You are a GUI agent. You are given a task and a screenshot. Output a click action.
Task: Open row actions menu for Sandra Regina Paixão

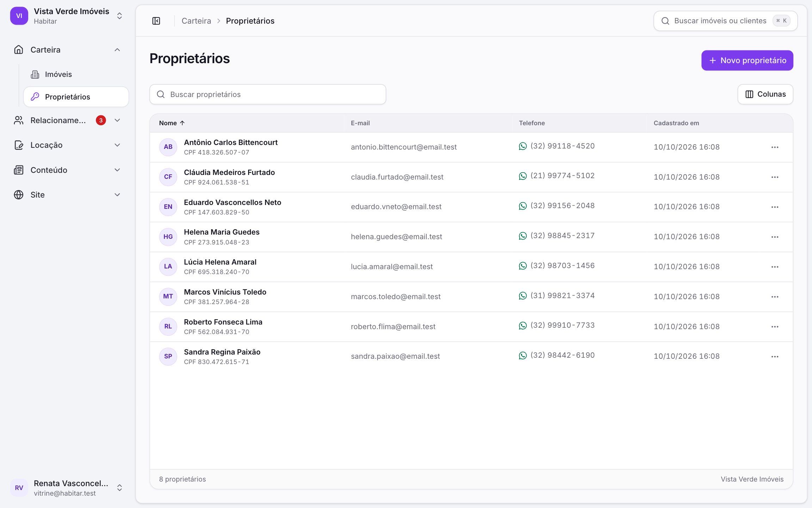(x=775, y=357)
